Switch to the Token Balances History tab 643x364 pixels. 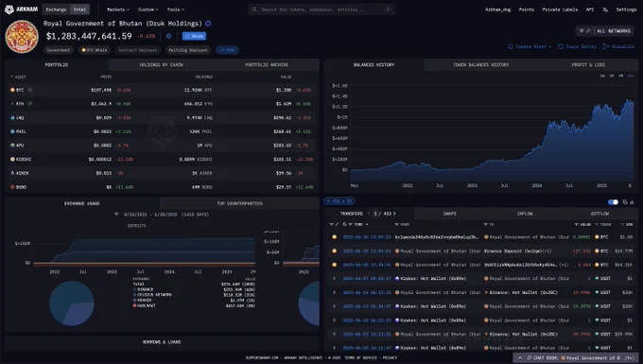click(480, 65)
